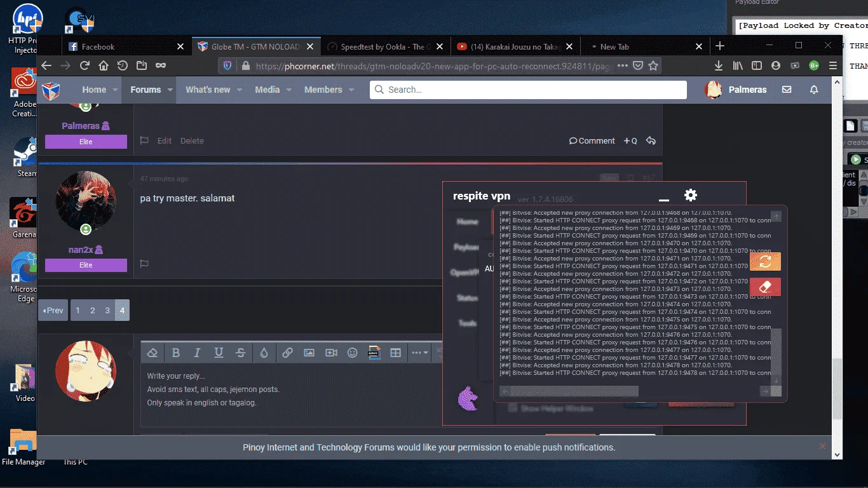Viewport: 868px width, 488px height.
Task: Open the smilies picker in the editor
Action: click(353, 353)
